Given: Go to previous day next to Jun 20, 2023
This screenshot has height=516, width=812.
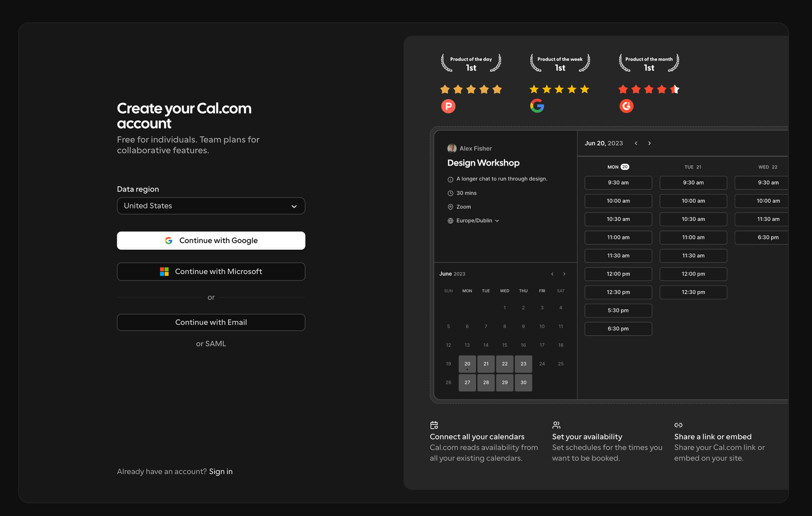Looking at the screenshot, I should (636, 143).
